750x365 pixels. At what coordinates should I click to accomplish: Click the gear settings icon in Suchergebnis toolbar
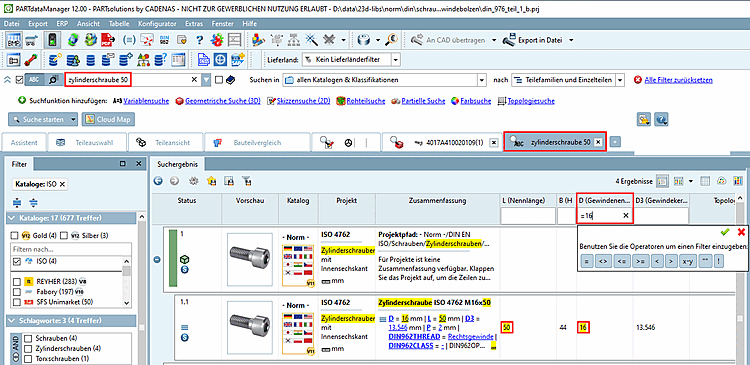click(x=193, y=181)
